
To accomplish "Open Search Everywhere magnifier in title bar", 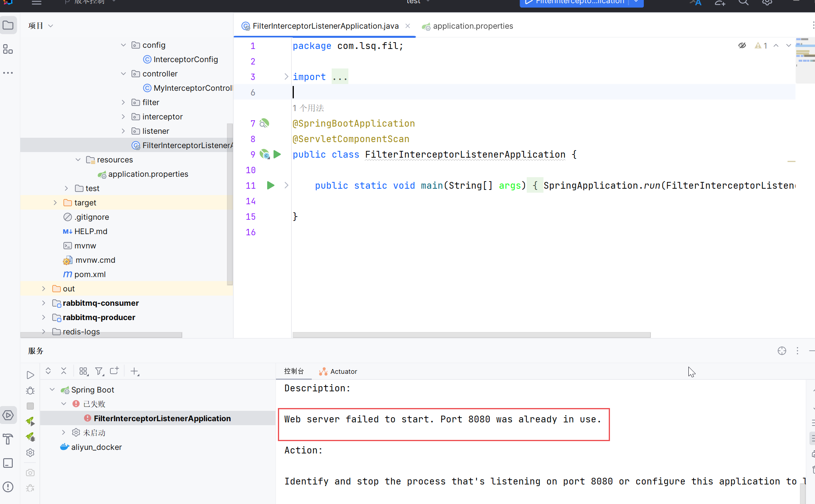I will tap(744, 2).
